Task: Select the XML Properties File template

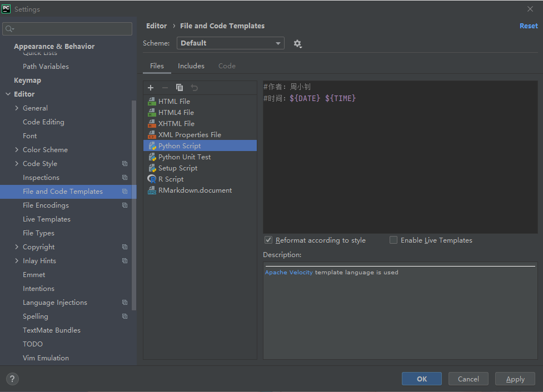Action: 189,135
